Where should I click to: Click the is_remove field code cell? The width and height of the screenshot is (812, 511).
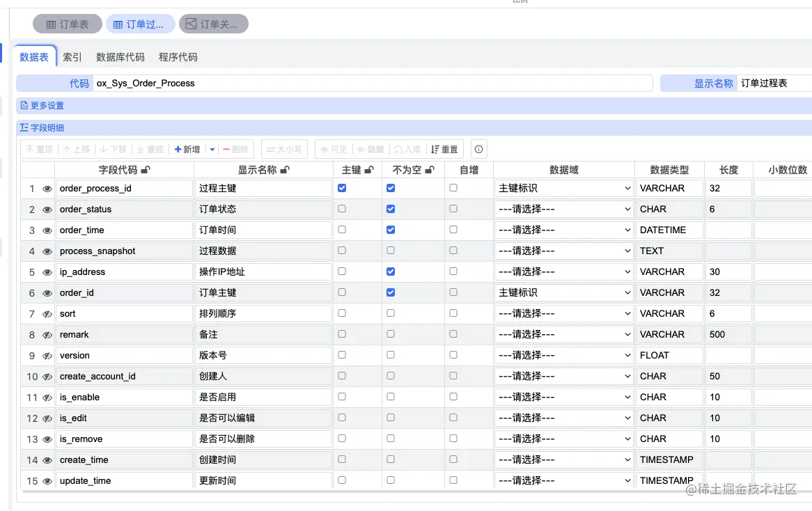point(124,439)
